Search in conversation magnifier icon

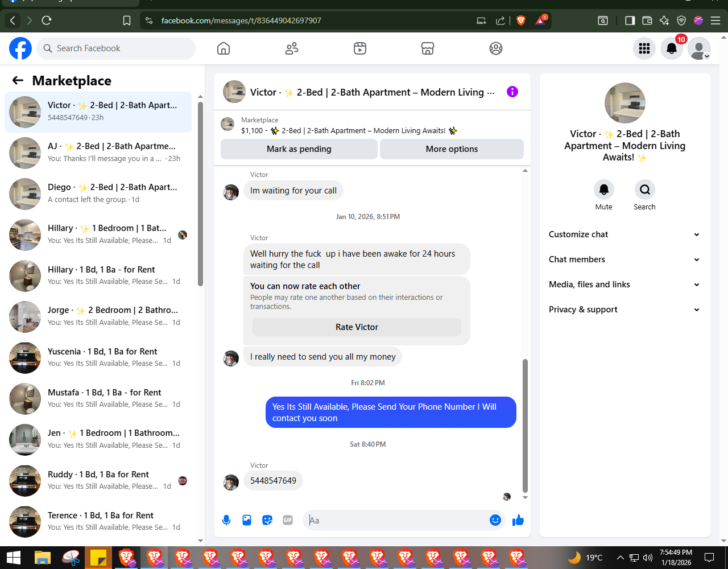644,189
